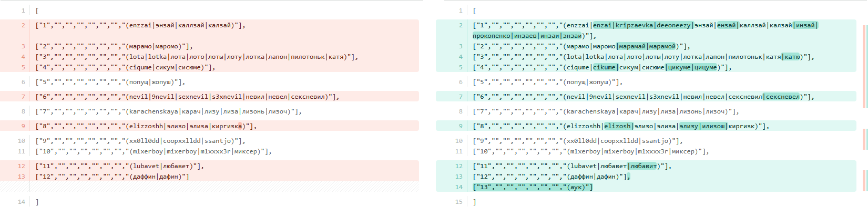Click right pane line number 13
The image size is (868, 217).
click(459, 177)
